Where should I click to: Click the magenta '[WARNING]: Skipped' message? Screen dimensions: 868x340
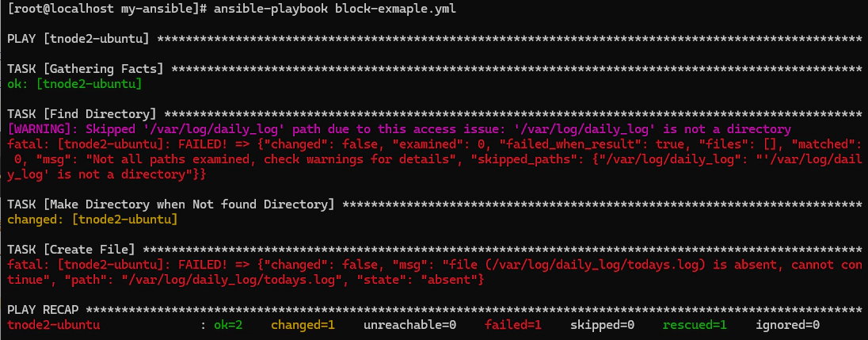(x=399, y=129)
